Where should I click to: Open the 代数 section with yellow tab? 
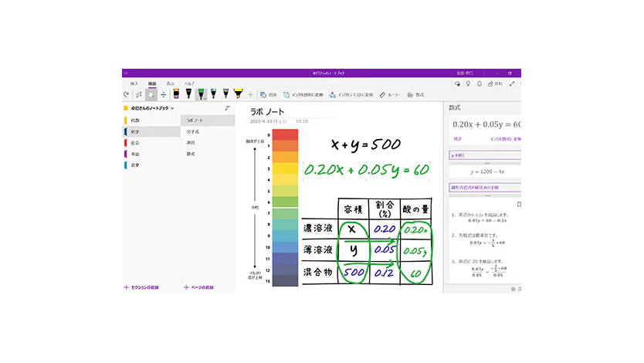151,120
